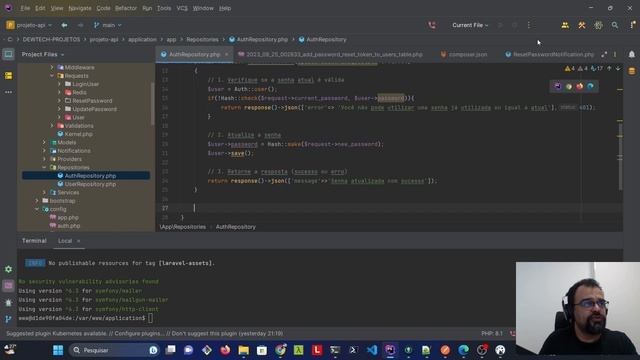Expand the Services folder
This screenshot has height=360, width=640.
[x=44, y=192]
